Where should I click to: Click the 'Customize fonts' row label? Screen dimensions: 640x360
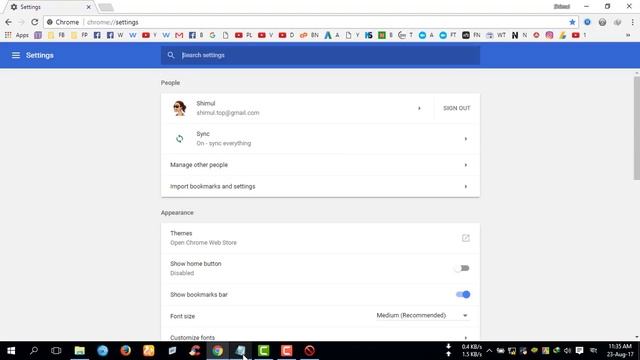click(192, 338)
